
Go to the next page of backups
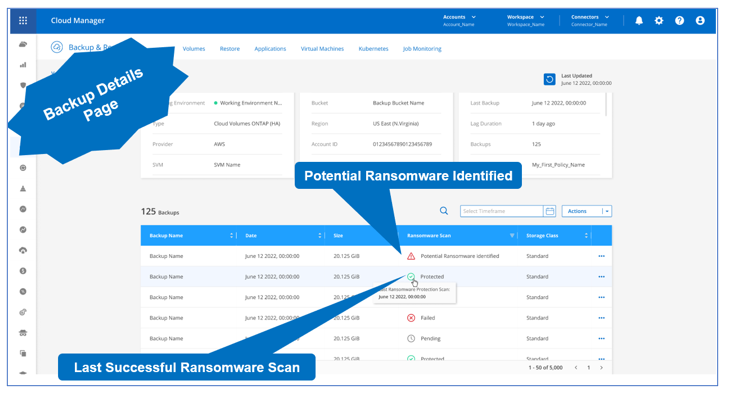pos(601,368)
